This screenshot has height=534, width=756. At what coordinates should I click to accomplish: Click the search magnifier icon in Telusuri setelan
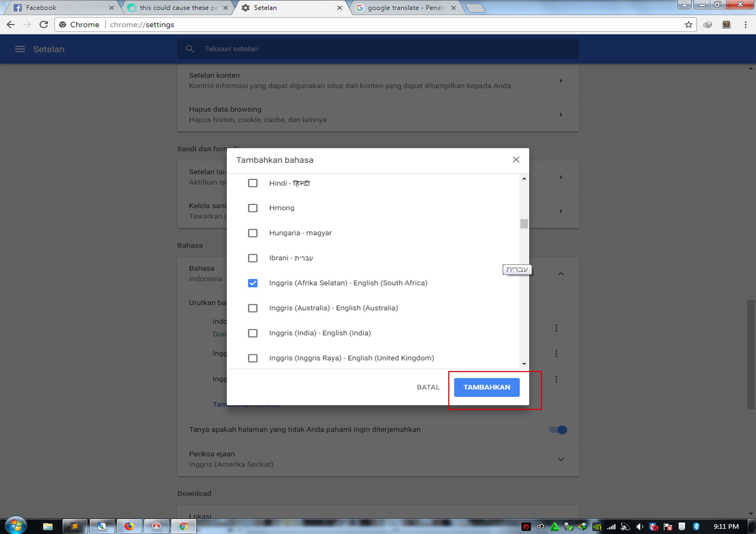click(x=190, y=49)
